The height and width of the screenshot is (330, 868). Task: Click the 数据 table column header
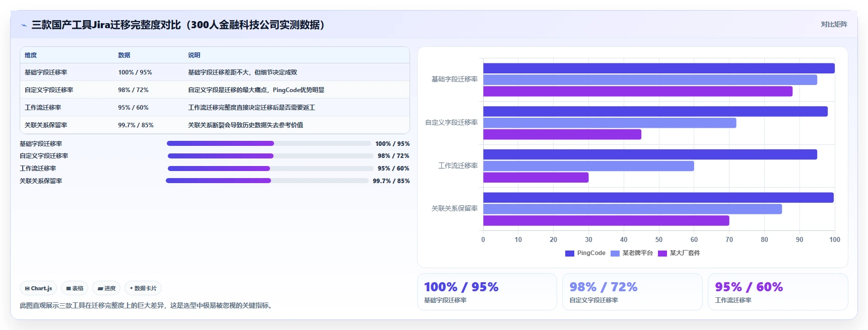click(124, 55)
